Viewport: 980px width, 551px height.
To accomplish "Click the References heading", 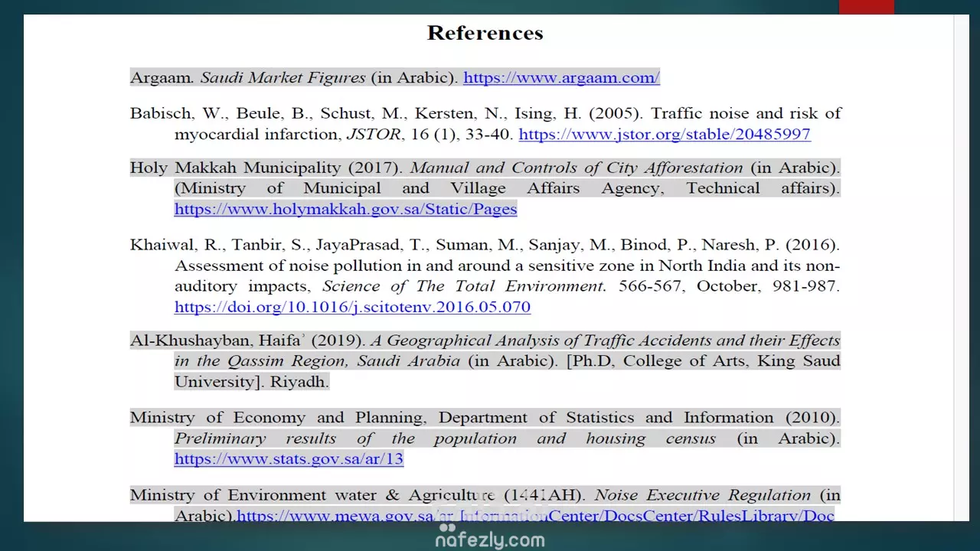I will coord(485,33).
